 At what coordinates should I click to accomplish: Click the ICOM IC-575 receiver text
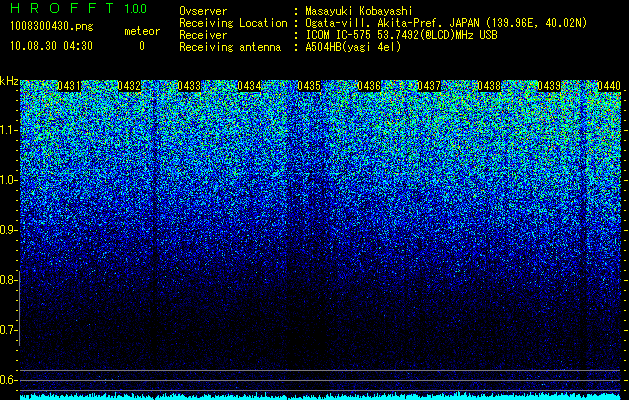coord(401,35)
